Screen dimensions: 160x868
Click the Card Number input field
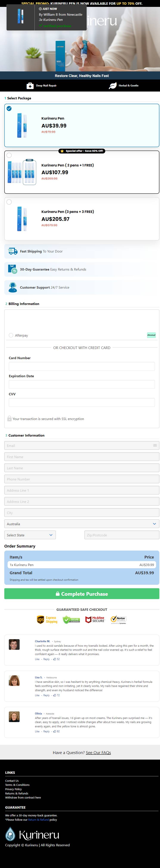(82, 367)
